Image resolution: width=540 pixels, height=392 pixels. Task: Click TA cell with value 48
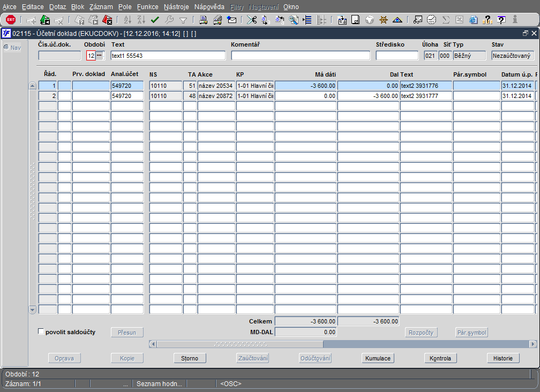coord(190,96)
